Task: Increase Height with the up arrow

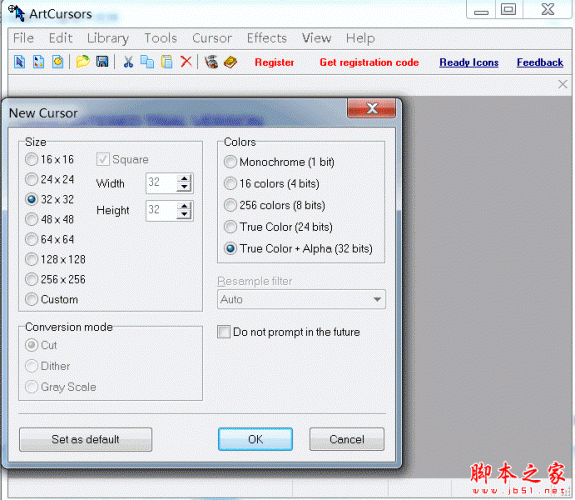Action: point(184,207)
